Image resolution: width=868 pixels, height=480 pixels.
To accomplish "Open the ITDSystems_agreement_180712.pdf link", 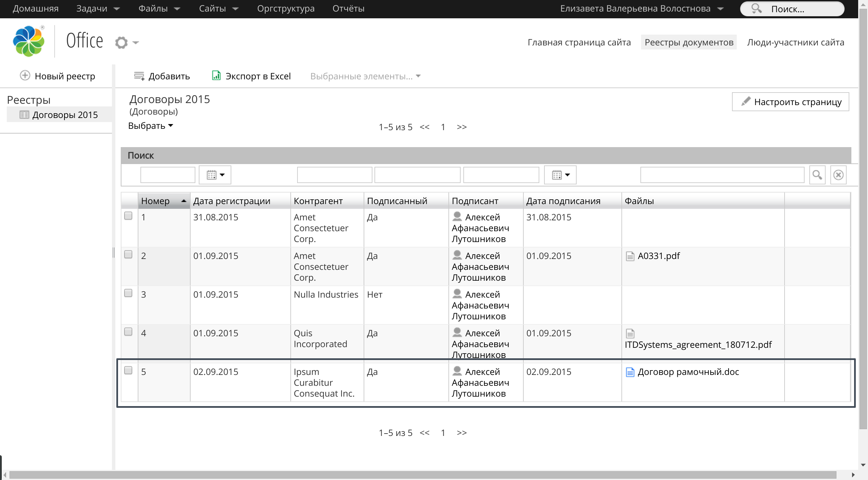I will coord(698,345).
